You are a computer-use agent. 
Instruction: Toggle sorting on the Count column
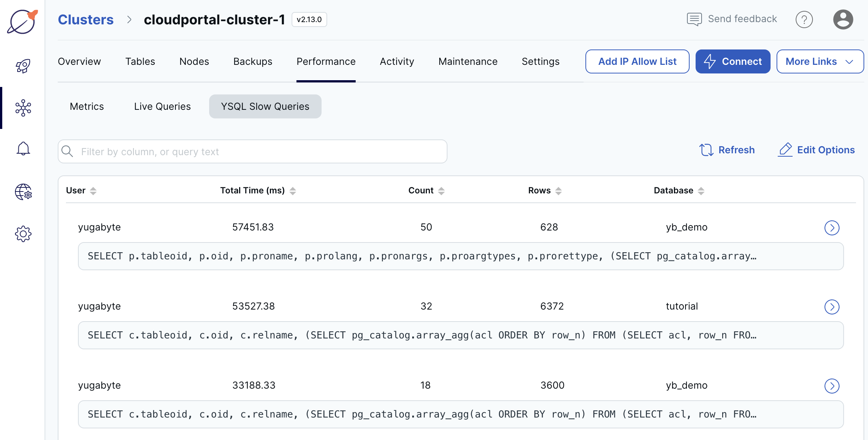pos(441,190)
